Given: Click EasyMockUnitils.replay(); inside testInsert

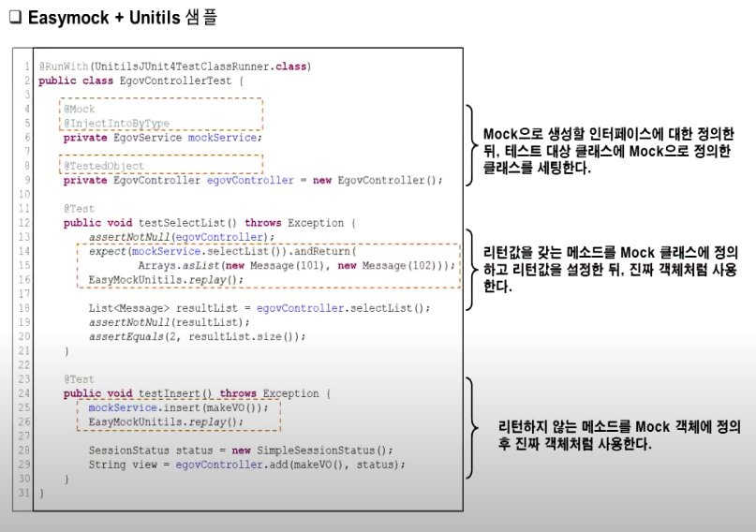Looking at the screenshot, I should (x=166, y=421).
